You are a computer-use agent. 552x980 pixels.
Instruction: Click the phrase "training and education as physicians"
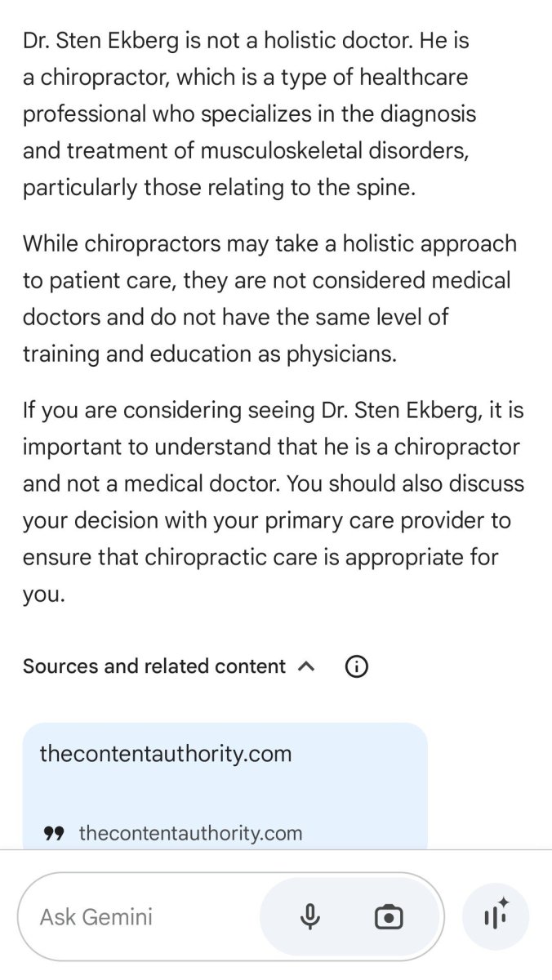pos(209,354)
